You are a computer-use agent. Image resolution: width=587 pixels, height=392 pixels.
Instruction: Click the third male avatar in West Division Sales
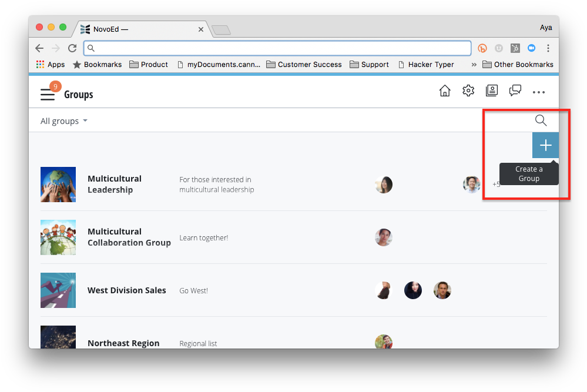(x=442, y=290)
